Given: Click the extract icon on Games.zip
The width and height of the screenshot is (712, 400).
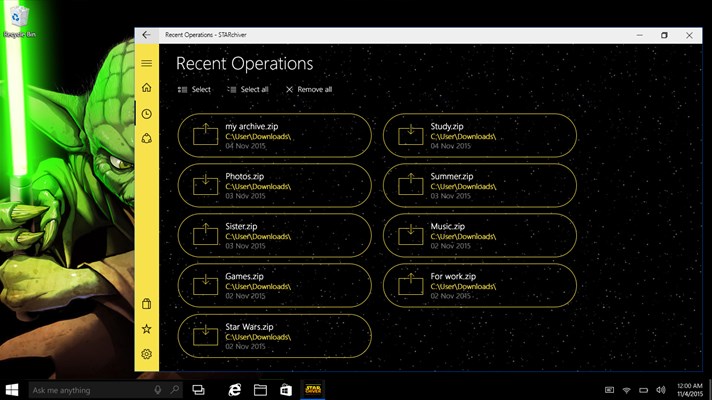Looking at the screenshot, I should tap(205, 285).
